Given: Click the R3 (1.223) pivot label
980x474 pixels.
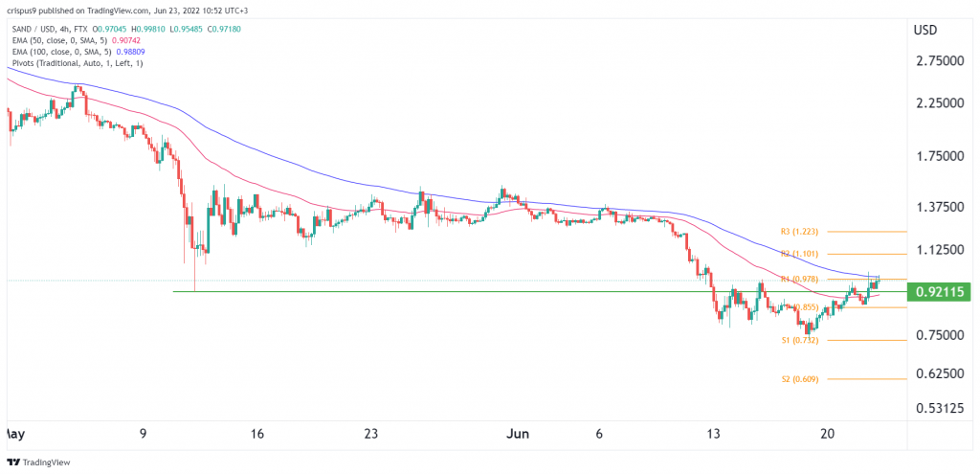Looking at the screenshot, I should [799, 232].
